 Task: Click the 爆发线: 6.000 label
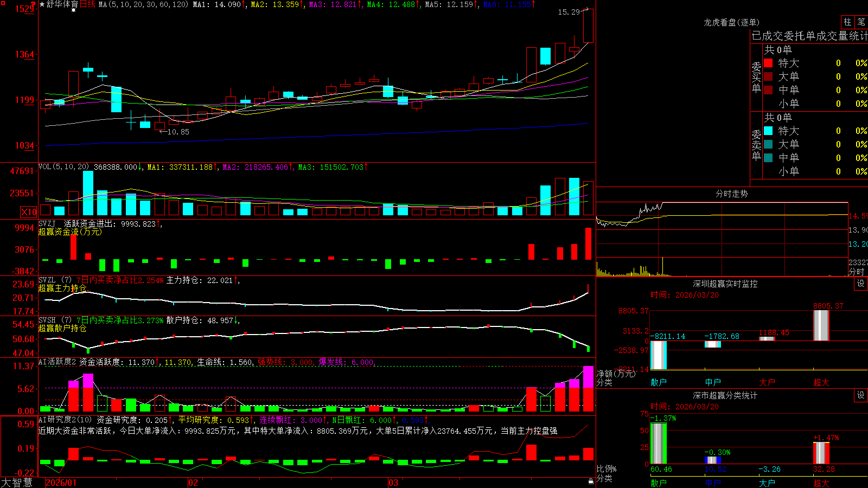346,362
